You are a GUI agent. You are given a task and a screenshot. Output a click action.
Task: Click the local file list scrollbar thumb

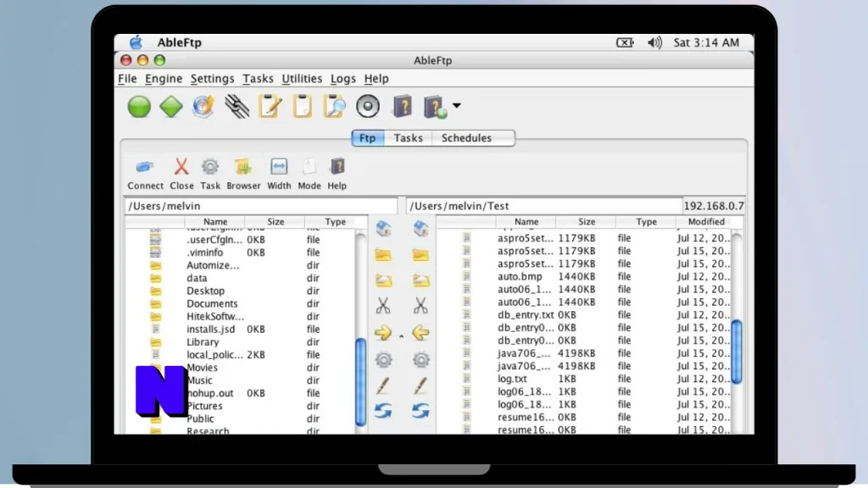coord(360,382)
